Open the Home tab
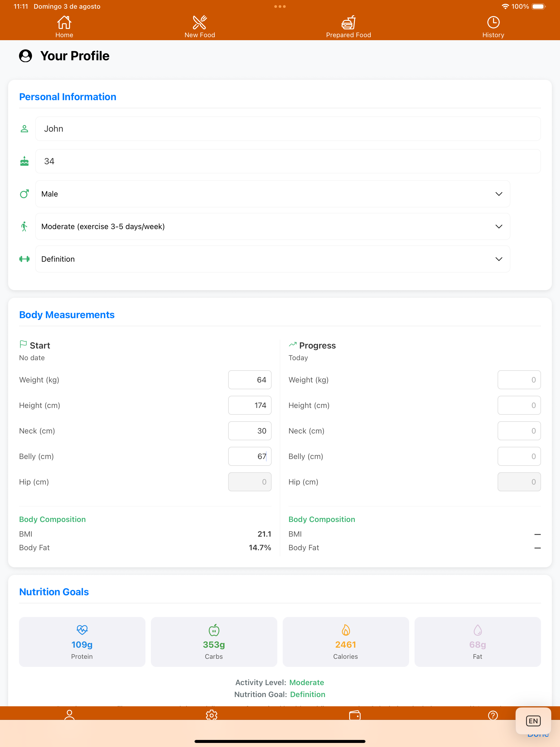 [64, 27]
